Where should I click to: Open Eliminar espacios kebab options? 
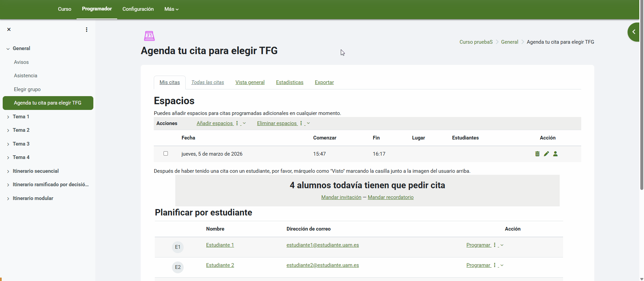pyautogui.click(x=301, y=123)
